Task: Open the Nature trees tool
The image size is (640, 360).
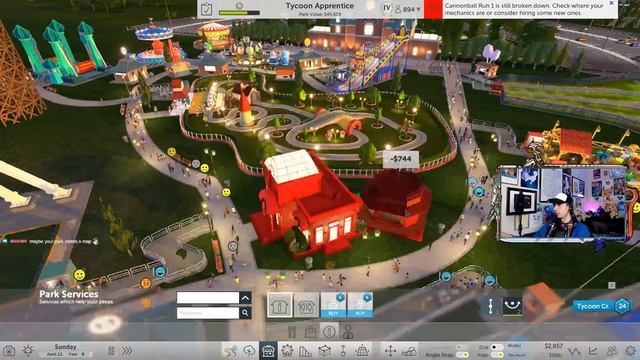Action: [x=249, y=351]
